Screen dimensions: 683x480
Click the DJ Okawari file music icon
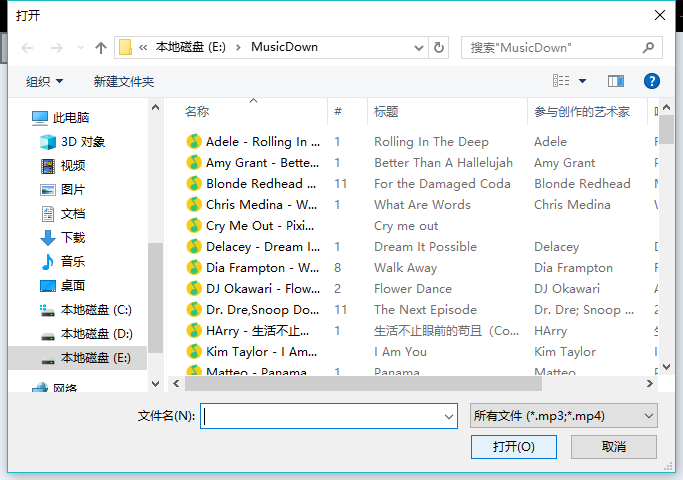tap(194, 288)
